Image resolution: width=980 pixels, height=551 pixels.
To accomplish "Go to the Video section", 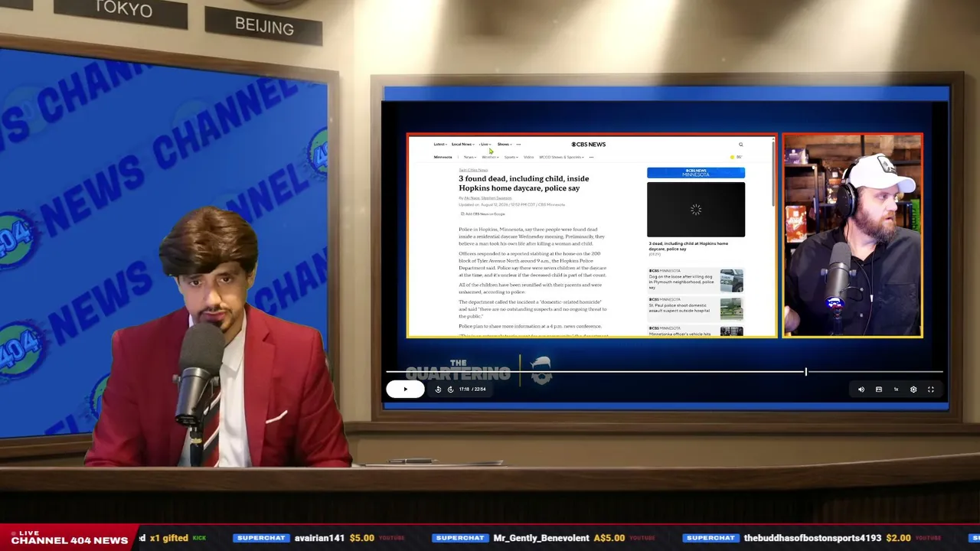I will tap(528, 157).
